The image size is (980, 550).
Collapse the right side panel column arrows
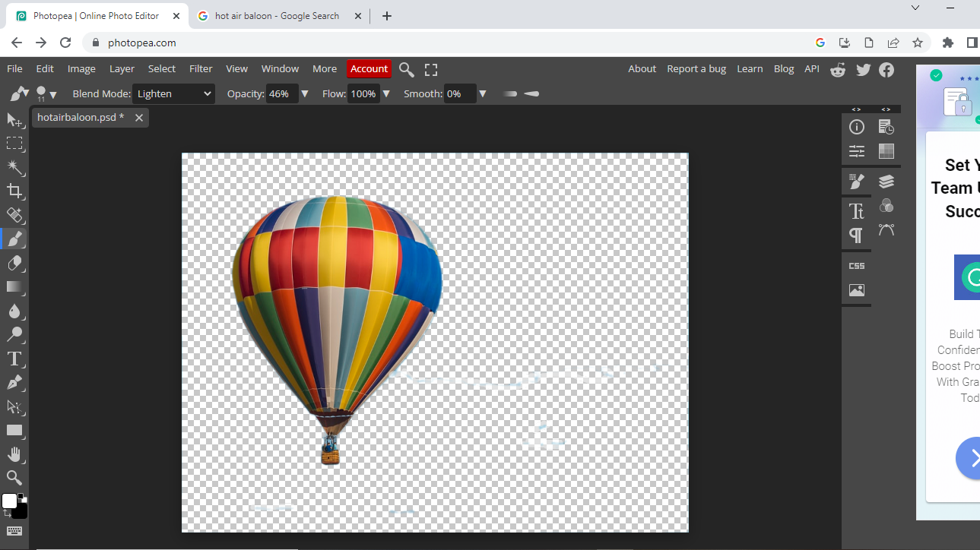[886, 109]
